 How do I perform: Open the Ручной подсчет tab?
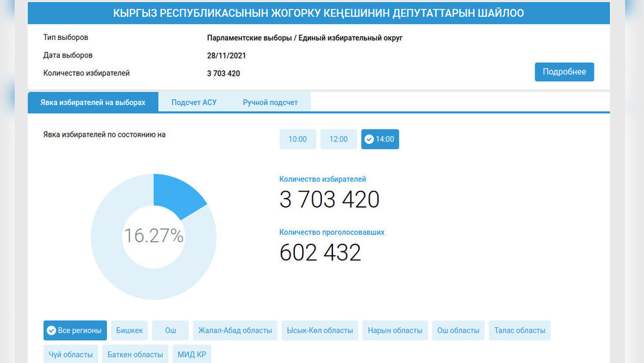270,103
